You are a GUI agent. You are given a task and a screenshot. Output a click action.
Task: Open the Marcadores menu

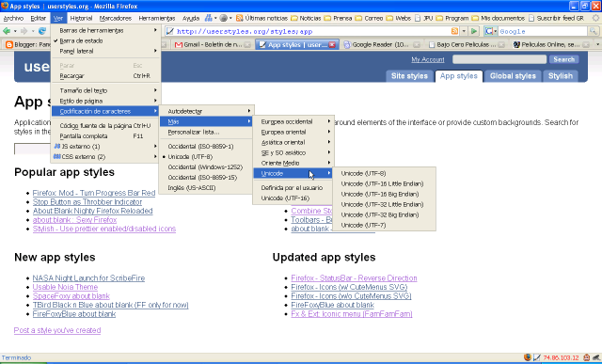(115, 18)
